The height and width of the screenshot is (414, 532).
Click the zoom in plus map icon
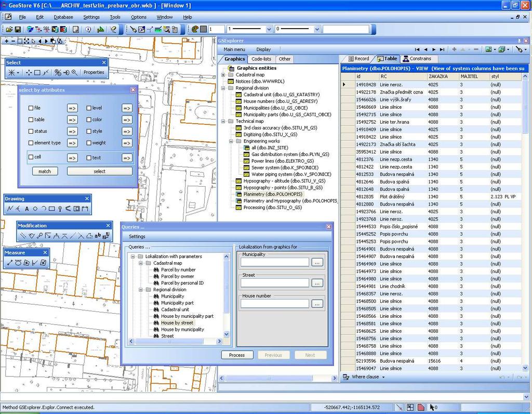click(6, 41)
